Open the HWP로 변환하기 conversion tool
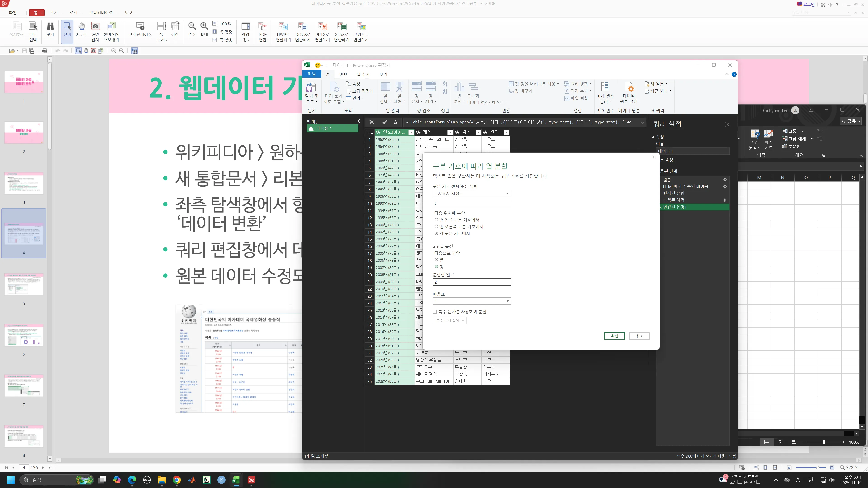The image size is (868, 488). click(283, 32)
